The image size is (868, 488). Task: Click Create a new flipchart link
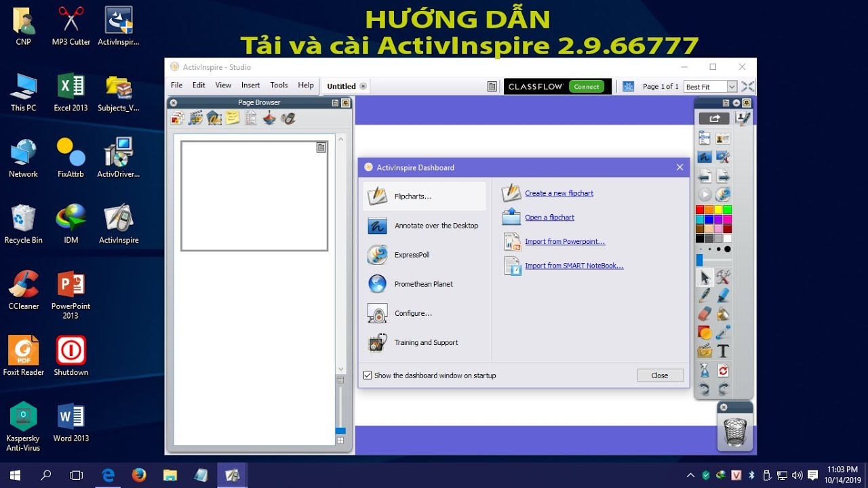point(559,193)
